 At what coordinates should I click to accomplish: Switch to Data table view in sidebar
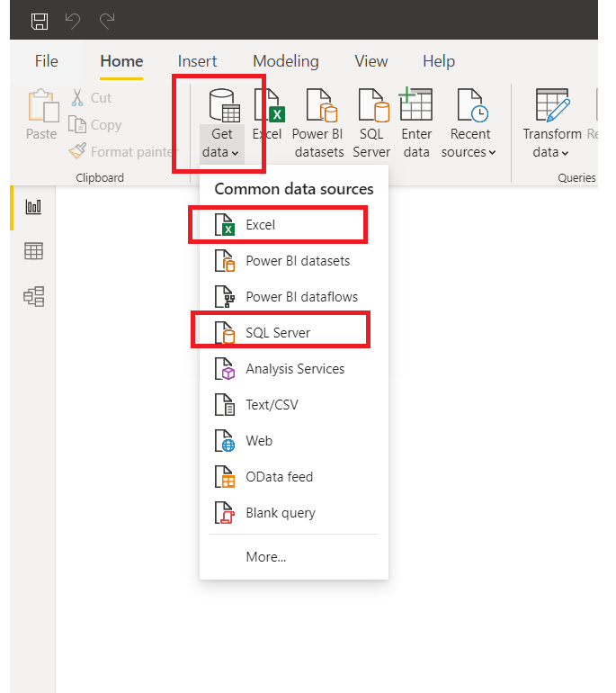click(x=33, y=251)
